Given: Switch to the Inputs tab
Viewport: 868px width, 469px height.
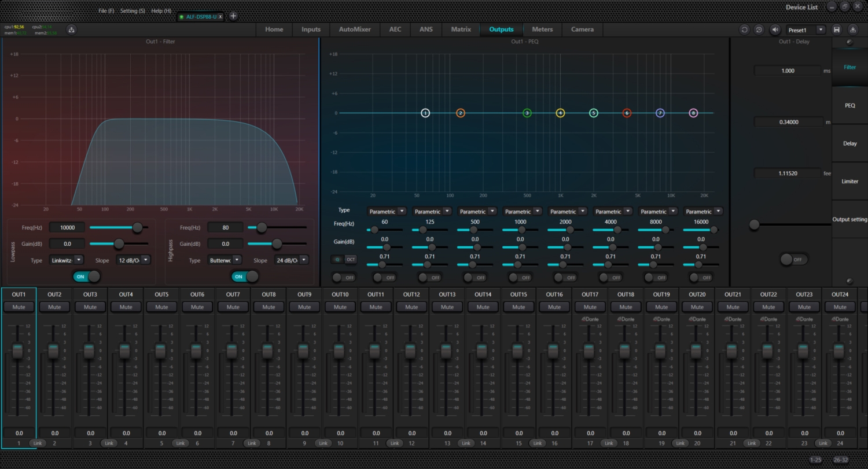Looking at the screenshot, I should [x=311, y=29].
